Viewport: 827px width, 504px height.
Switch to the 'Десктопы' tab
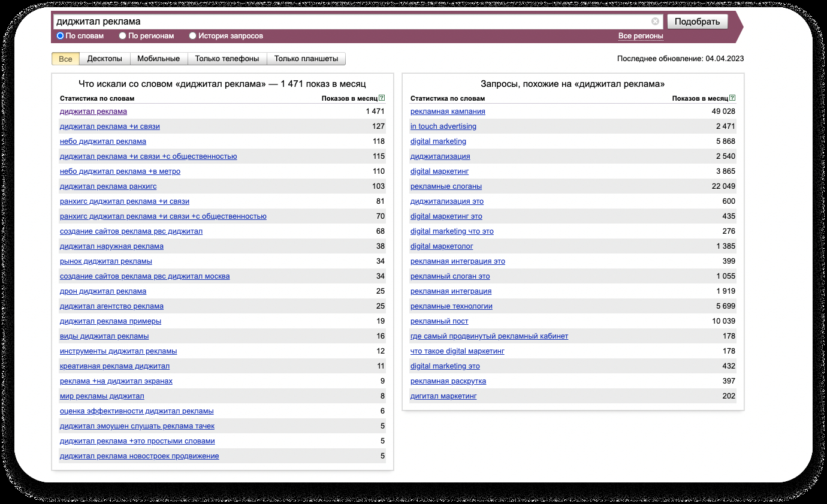click(104, 59)
